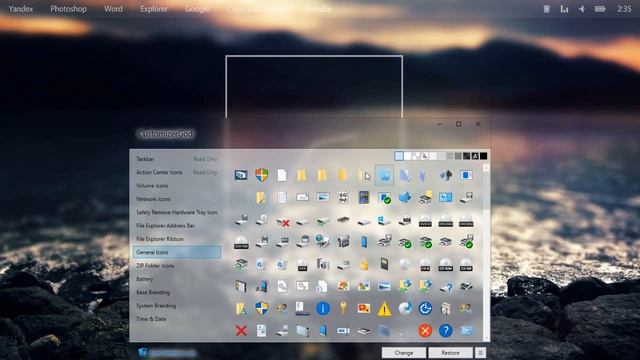Launch Yandex from the top bar
The image size is (640, 360).
click(21, 9)
